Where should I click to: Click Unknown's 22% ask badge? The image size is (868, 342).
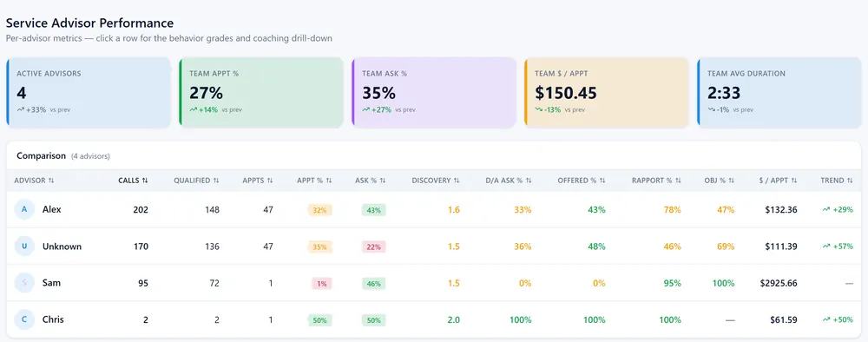tap(373, 247)
